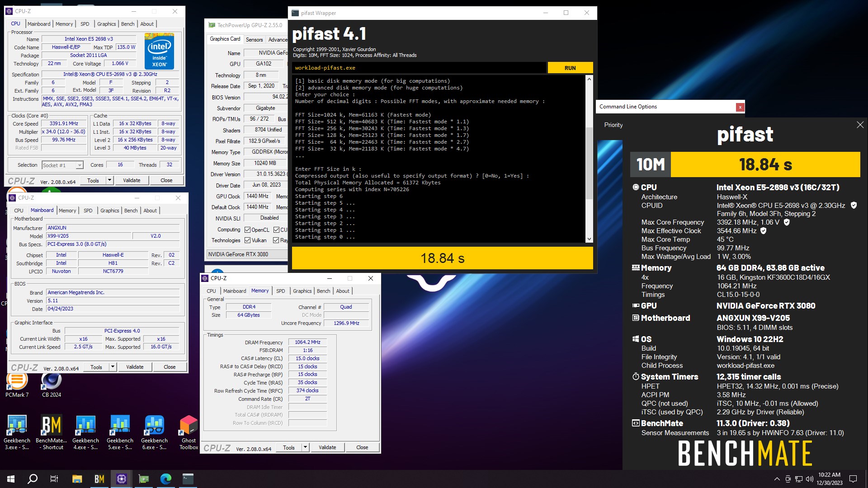This screenshot has width=868, height=488.
Task: Open Ghost Toolbox desktop shortcut
Action: [x=189, y=432]
